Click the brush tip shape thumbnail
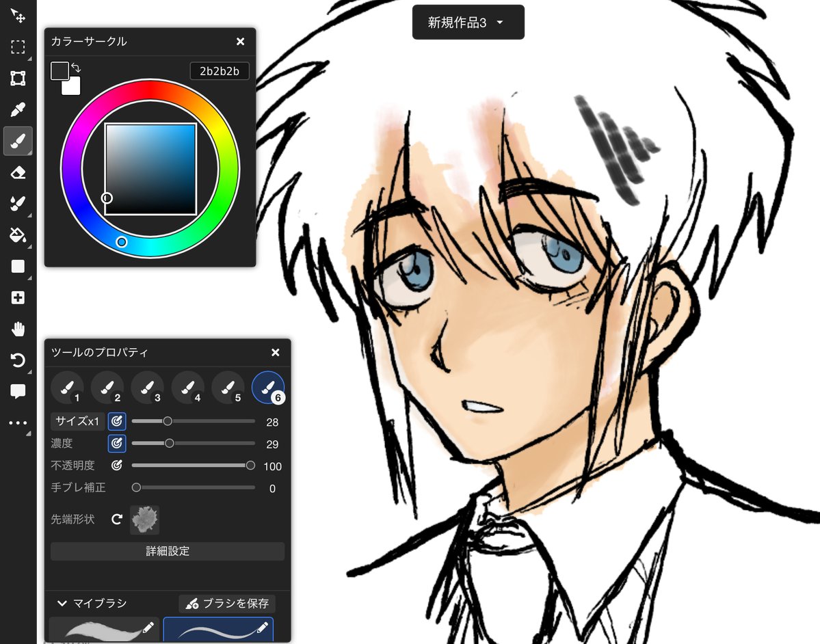 pyautogui.click(x=145, y=519)
